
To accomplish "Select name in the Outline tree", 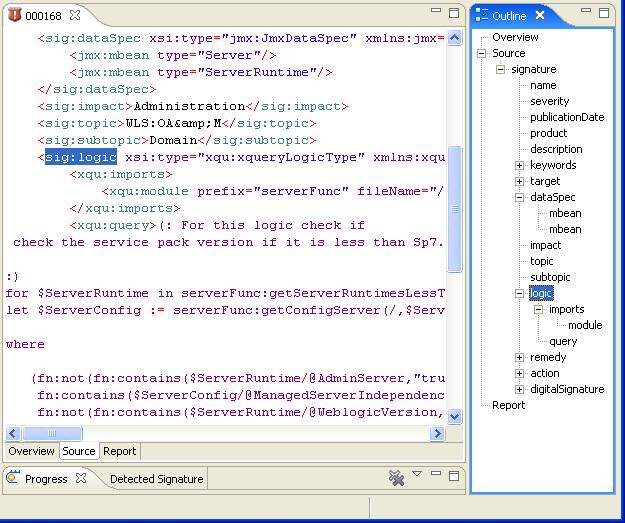I will point(543,85).
